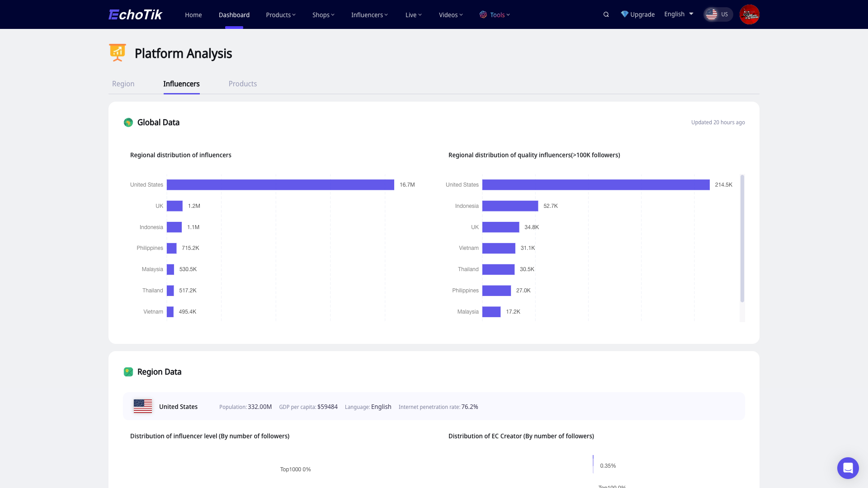868x488 pixels.
Task: Open the Influencers navigation dropdown
Action: [x=369, y=14]
